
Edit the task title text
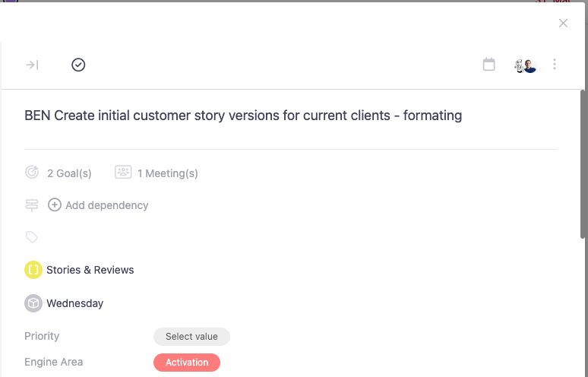(x=243, y=116)
